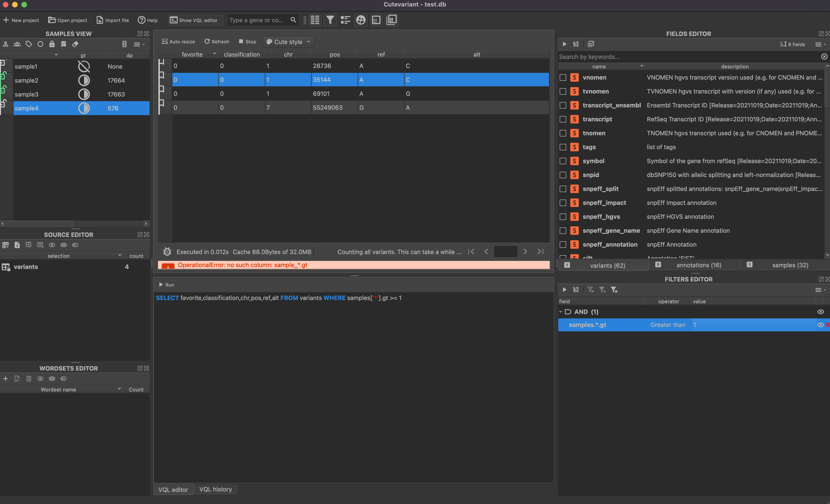The height and width of the screenshot is (504, 830).
Task: Click the lock icon in Samples View toolbar
Action: coord(52,44)
